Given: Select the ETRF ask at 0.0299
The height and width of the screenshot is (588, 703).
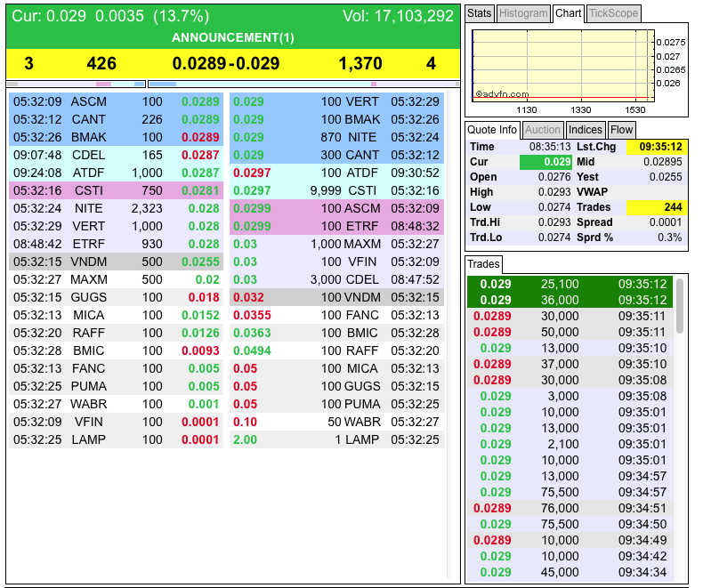Looking at the screenshot, I should 336,226.
